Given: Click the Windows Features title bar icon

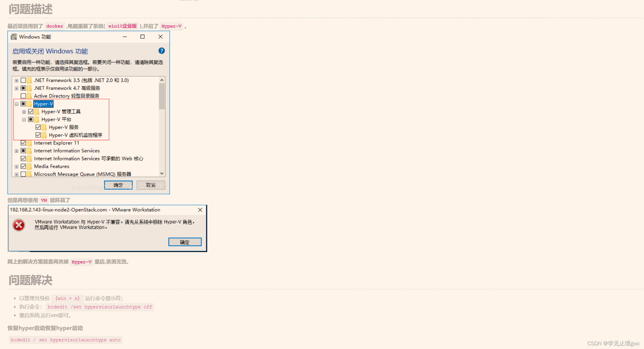Looking at the screenshot, I should 14,37.
